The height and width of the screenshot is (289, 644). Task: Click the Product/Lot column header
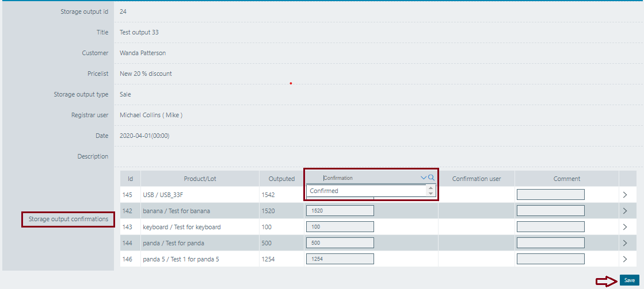pos(200,179)
